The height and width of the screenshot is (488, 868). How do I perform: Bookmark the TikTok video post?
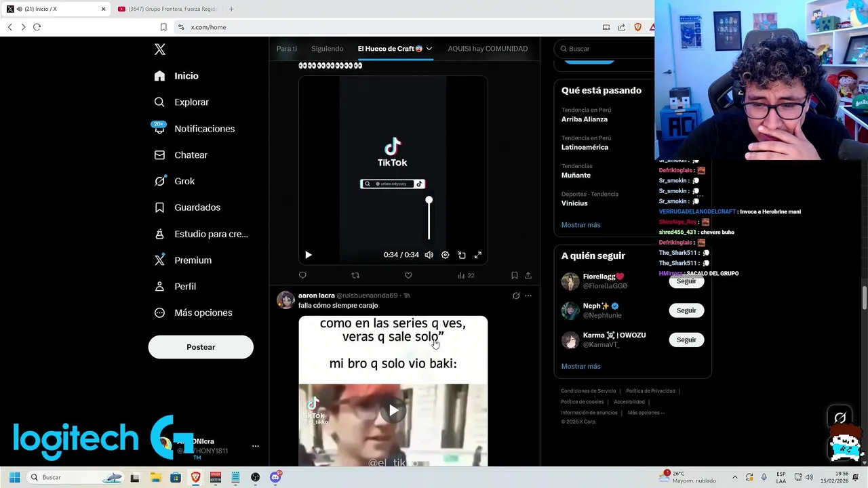point(515,275)
